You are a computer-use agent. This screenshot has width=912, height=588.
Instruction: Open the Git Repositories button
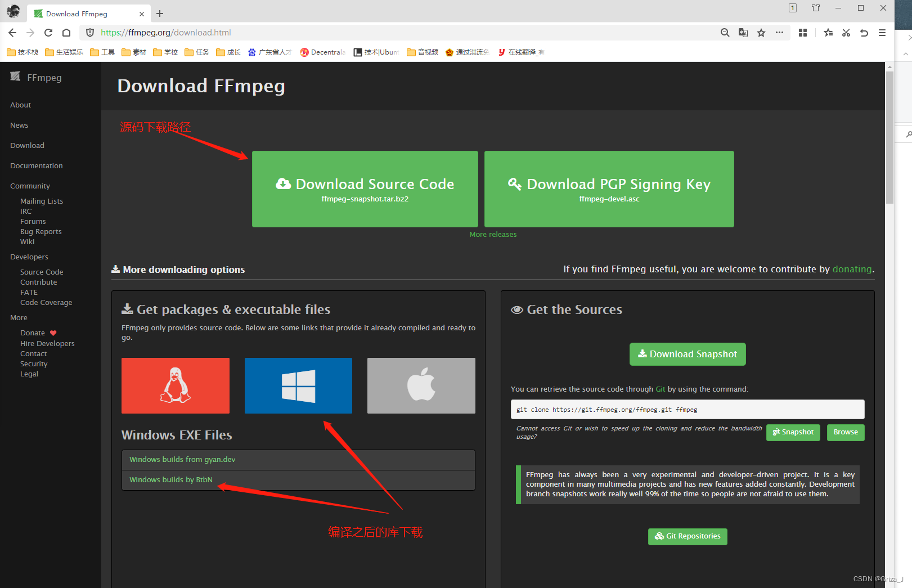[688, 536]
